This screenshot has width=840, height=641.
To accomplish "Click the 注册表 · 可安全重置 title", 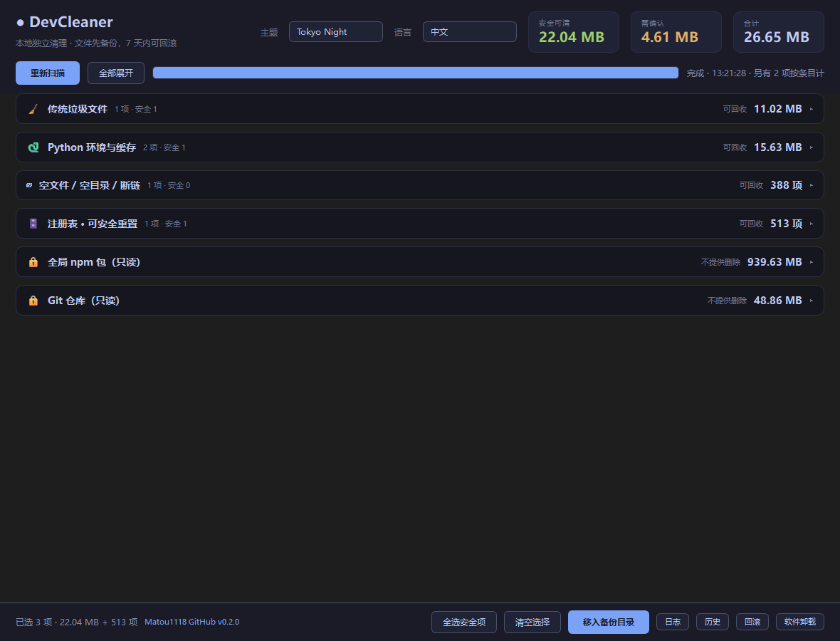I will pyautogui.click(x=93, y=224).
